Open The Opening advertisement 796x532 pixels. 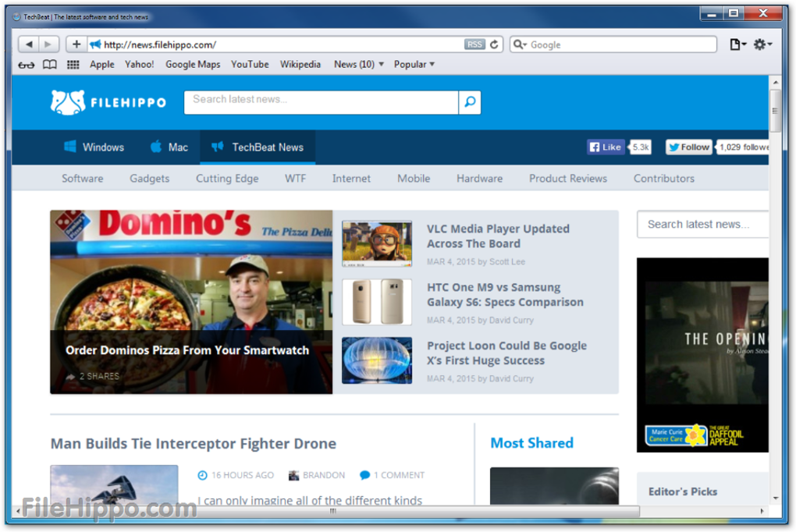pyautogui.click(x=703, y=342)
